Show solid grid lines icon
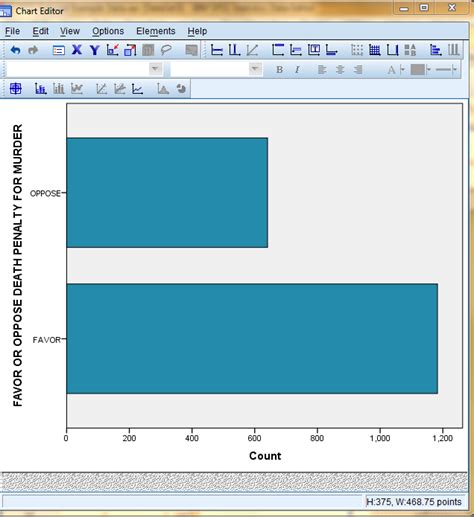The height and width of the screenshot is (517, 474). tap(375, 50)
